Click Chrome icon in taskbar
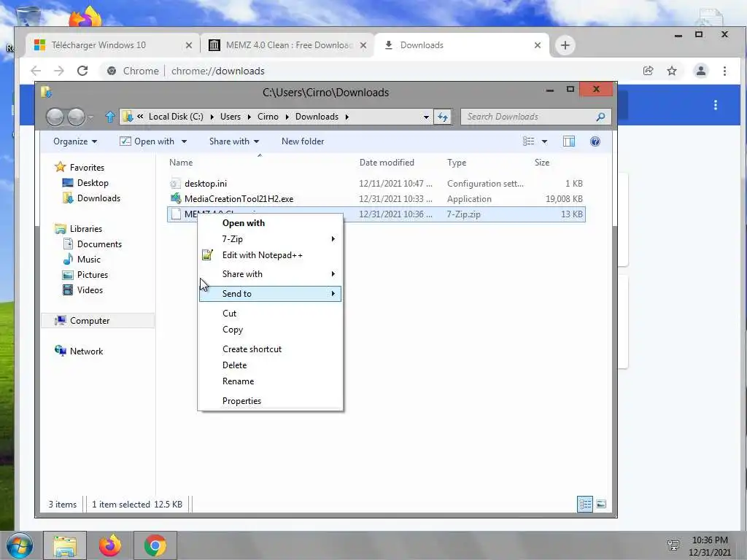The image size is (747, 560). pyautogui.click(x=155, y=545)
